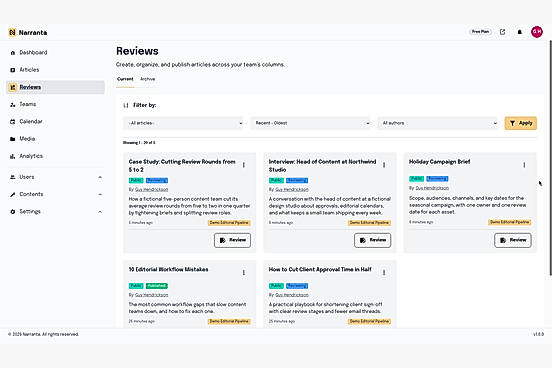Expand the Users section chevron
552x368 pixels.
click(100, 177)
